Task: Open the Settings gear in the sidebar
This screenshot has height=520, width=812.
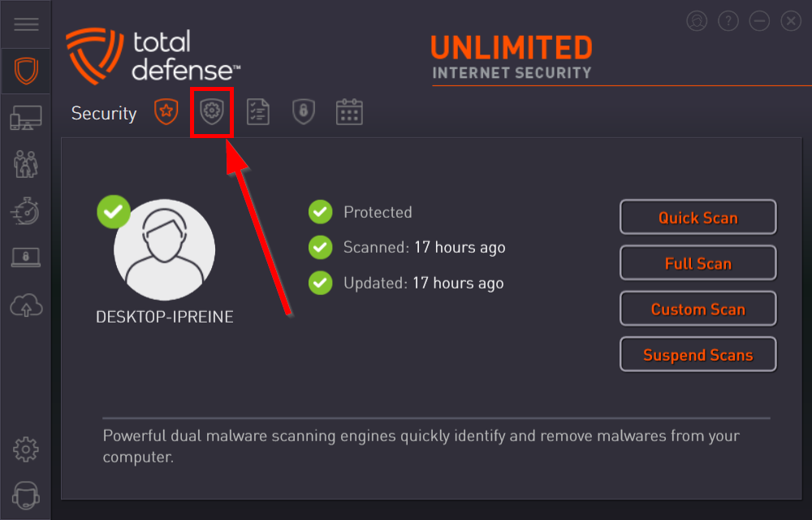Action: pos(26,449)
